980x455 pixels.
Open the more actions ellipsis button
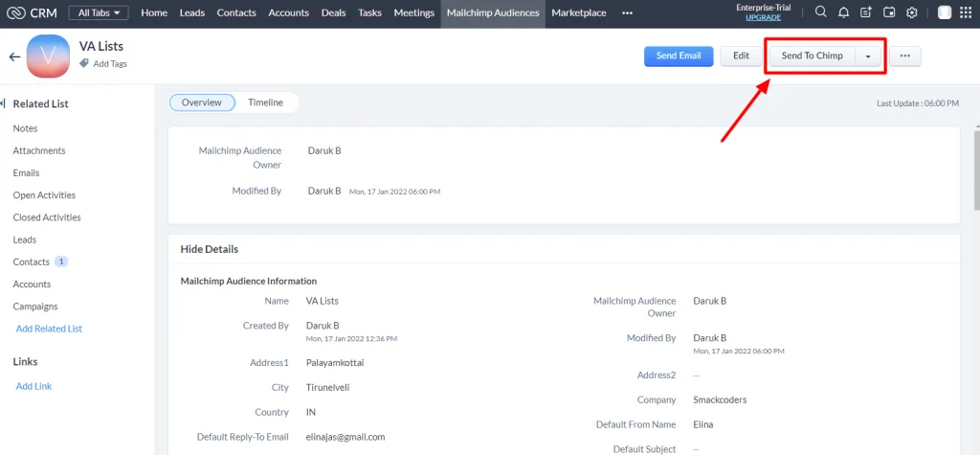[x=904, y=57]
